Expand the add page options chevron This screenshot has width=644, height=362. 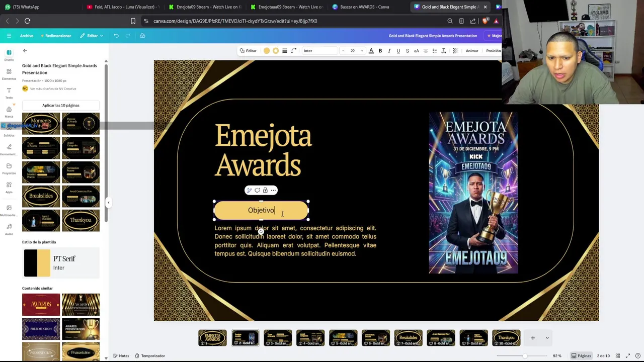click(x=547, y=338)
